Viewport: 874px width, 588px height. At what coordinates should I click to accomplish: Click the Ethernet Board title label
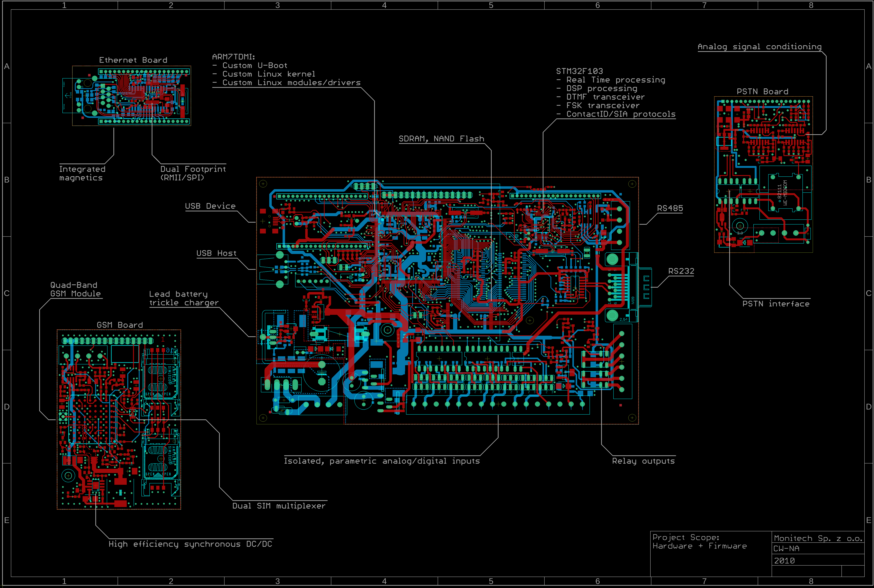[x=133, y=60]
